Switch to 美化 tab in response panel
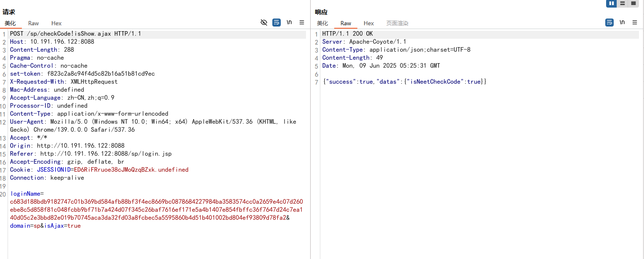Image resolution: width=644 pixels, height=259 pixels. (x=322, y=23)
